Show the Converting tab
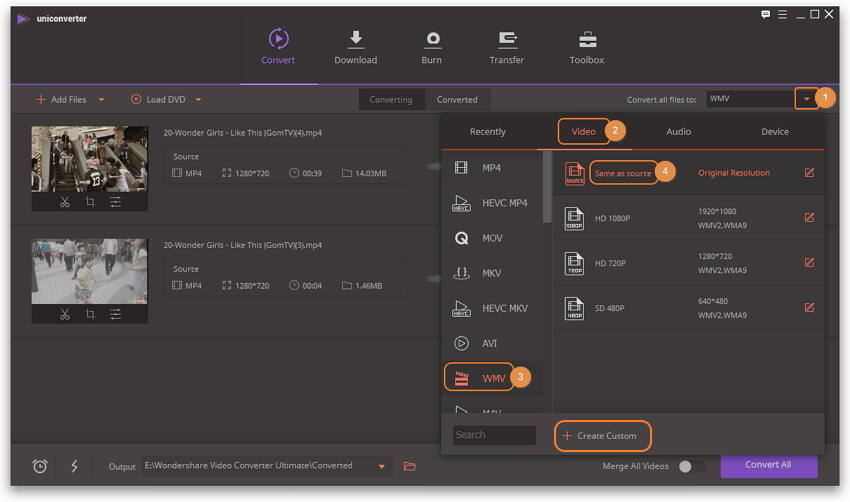850x502 pixels. click(x=391, y=100)
